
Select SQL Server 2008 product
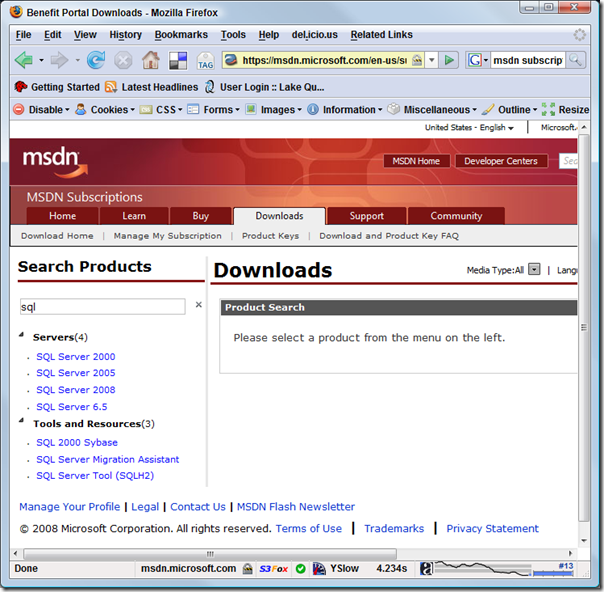(76, 390)
